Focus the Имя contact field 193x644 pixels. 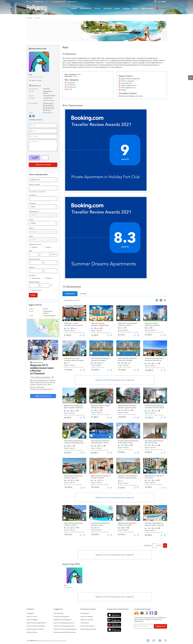(43, 125)
